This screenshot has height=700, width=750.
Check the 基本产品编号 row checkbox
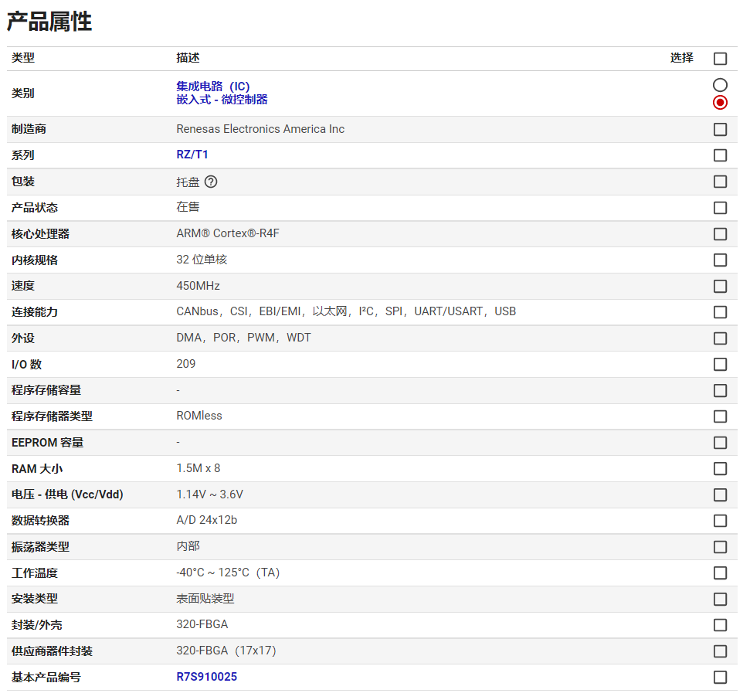point(720,677)
